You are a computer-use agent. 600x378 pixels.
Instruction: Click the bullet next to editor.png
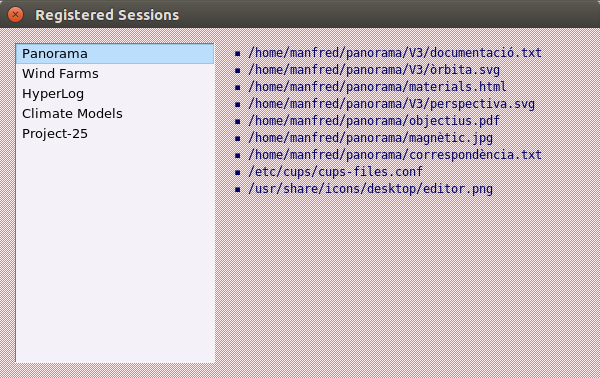click(238, 189)
